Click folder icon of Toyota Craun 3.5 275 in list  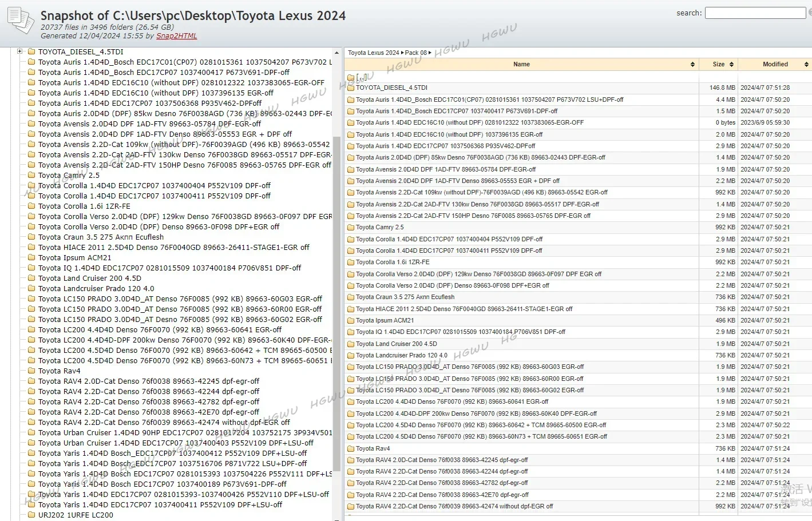click(x=351, y=297)
